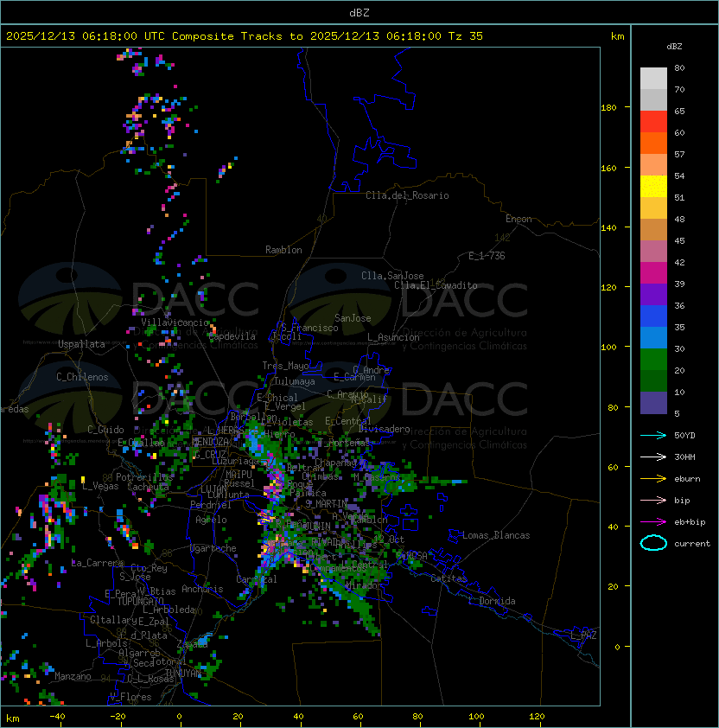Pick the red 60-65 dBZ legend swatch
719x728 pixels.
point(653,122)
